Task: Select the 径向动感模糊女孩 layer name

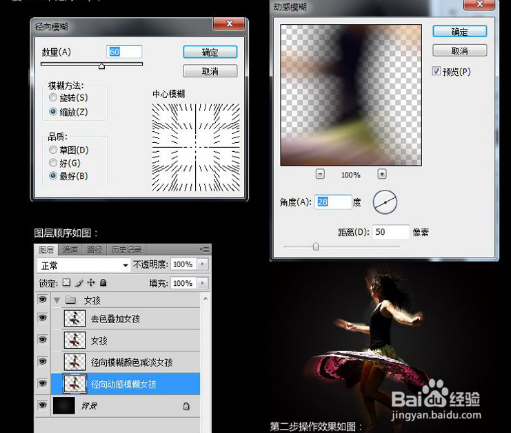Action: tap(123, 384)
